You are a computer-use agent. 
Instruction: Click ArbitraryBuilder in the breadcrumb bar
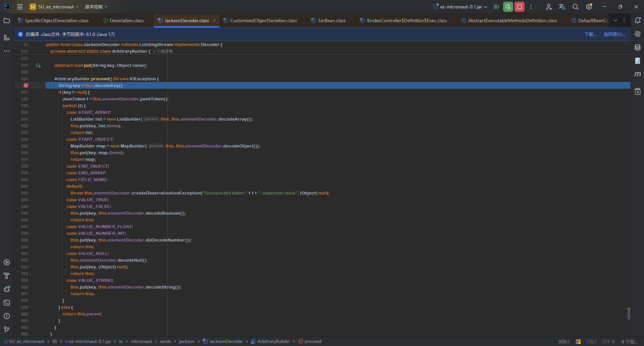[270, 341]
